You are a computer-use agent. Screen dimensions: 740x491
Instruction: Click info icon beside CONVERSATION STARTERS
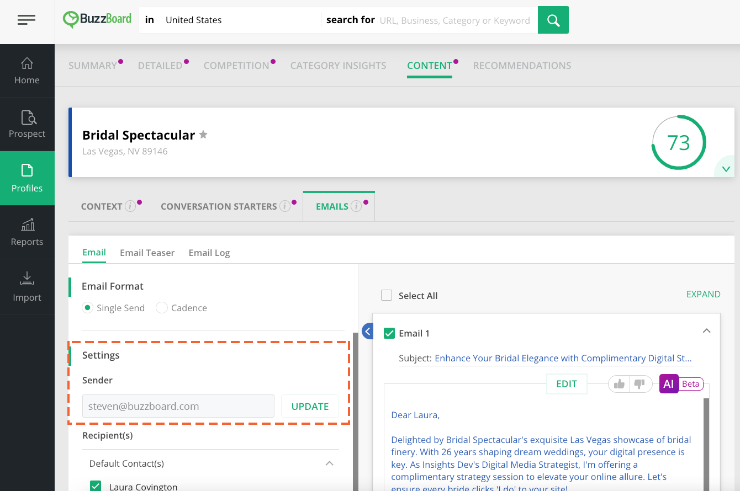point(285,206)
